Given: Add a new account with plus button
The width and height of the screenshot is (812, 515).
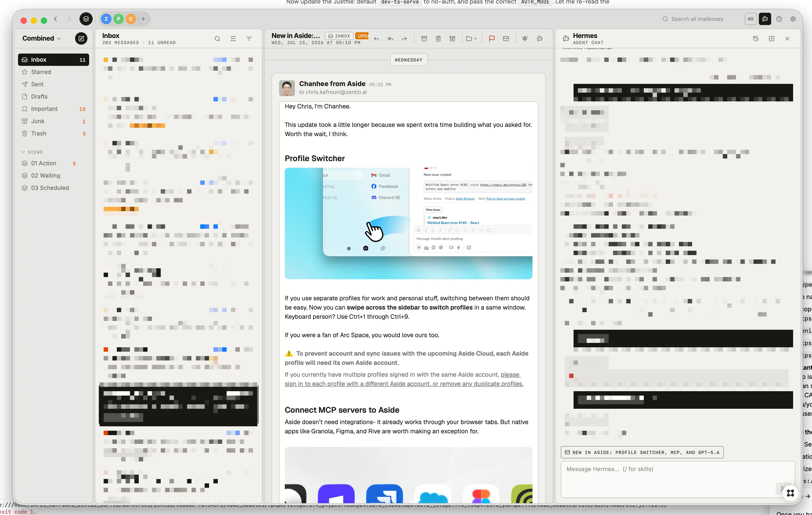Looking at the screenshot, I should 143,19.
